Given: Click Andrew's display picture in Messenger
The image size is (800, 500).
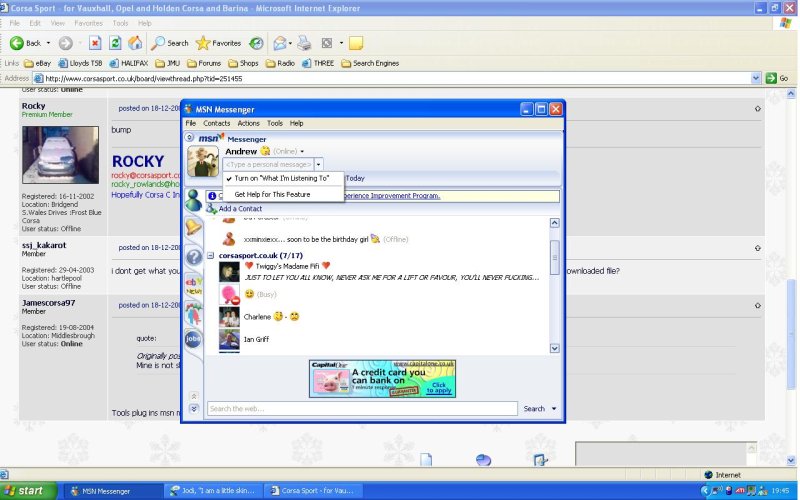Looking at the screenshot, I should click(203, 161).
